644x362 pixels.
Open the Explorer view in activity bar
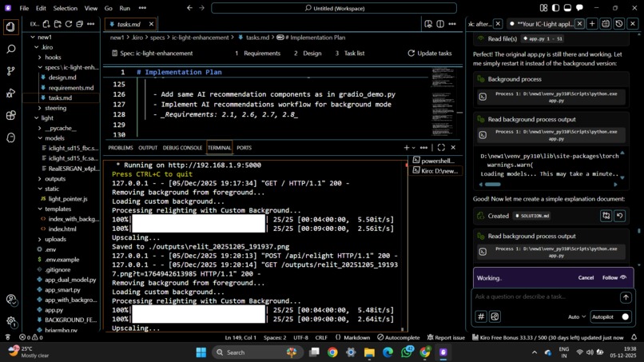pos(11,27)
